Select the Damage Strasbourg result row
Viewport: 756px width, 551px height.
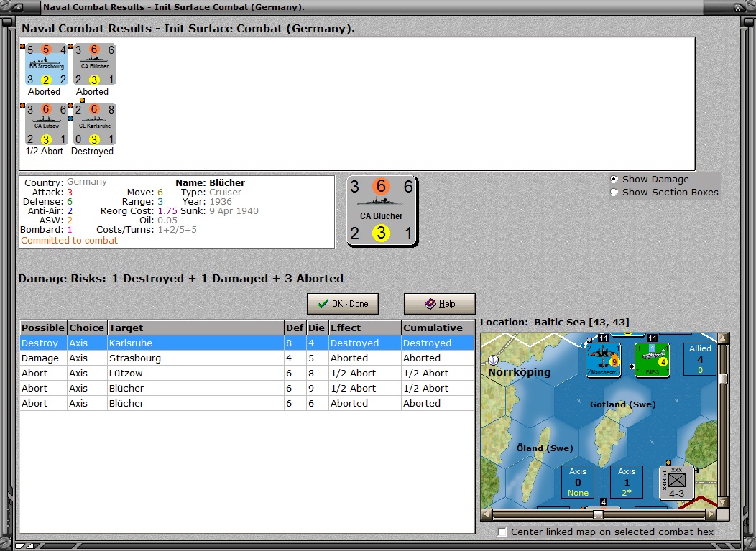[x=247, y=358]
